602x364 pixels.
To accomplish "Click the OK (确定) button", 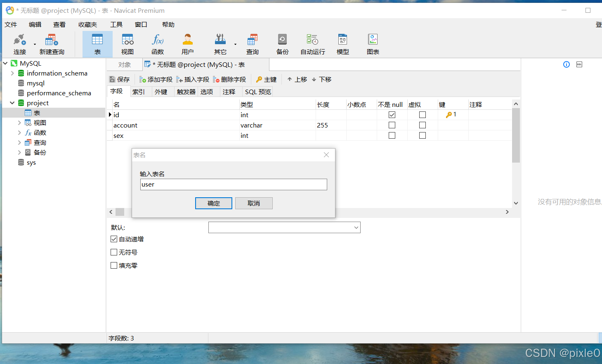I will pyautogui.click(x=214, y=203).
